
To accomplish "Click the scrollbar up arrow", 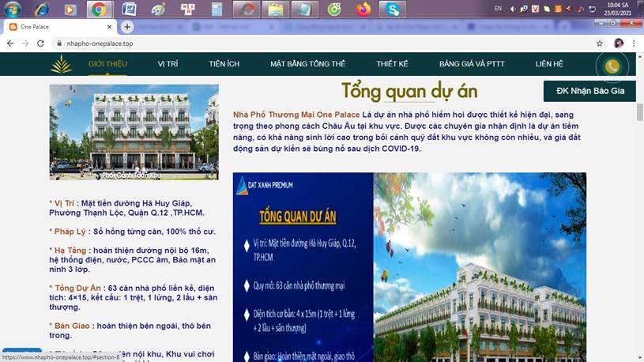I will point(639,56).
